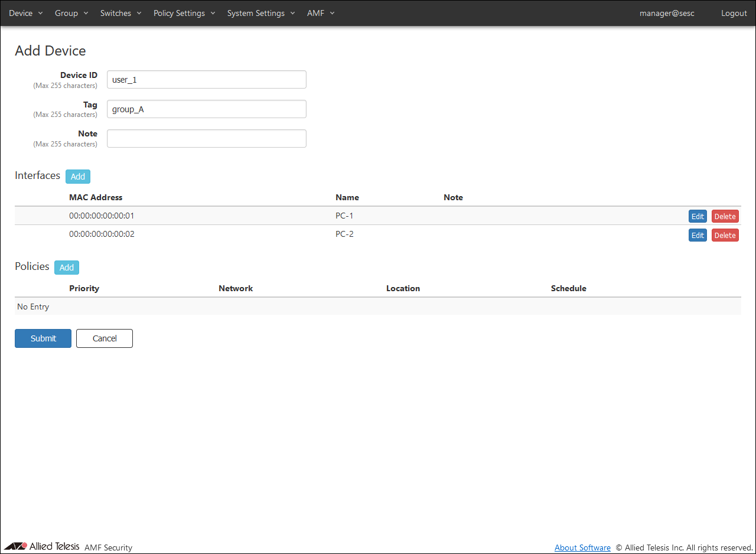This screenshot has height=554, width=756.
Task: Log out using the Logout link
Action: coord(734,13)
